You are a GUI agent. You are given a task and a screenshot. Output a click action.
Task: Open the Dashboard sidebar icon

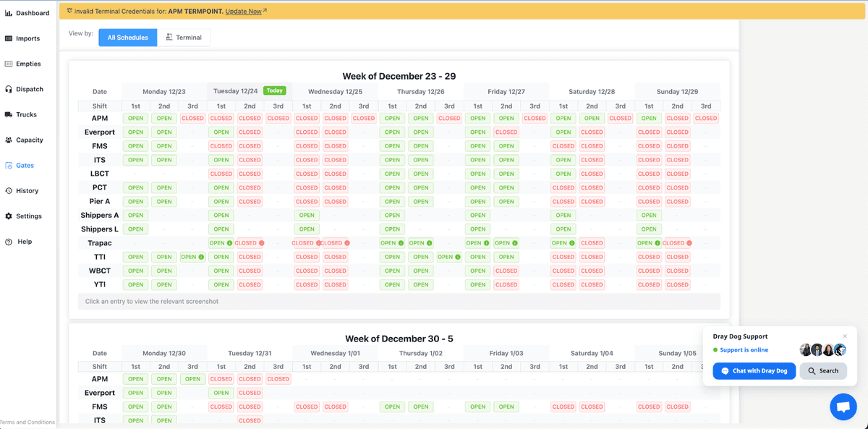(9, 13)
